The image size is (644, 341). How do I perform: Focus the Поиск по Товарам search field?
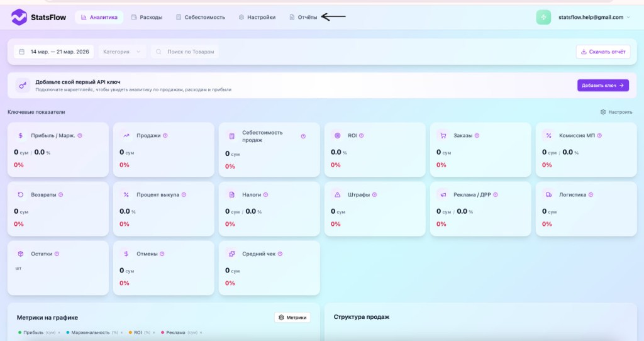click(186, 52)
